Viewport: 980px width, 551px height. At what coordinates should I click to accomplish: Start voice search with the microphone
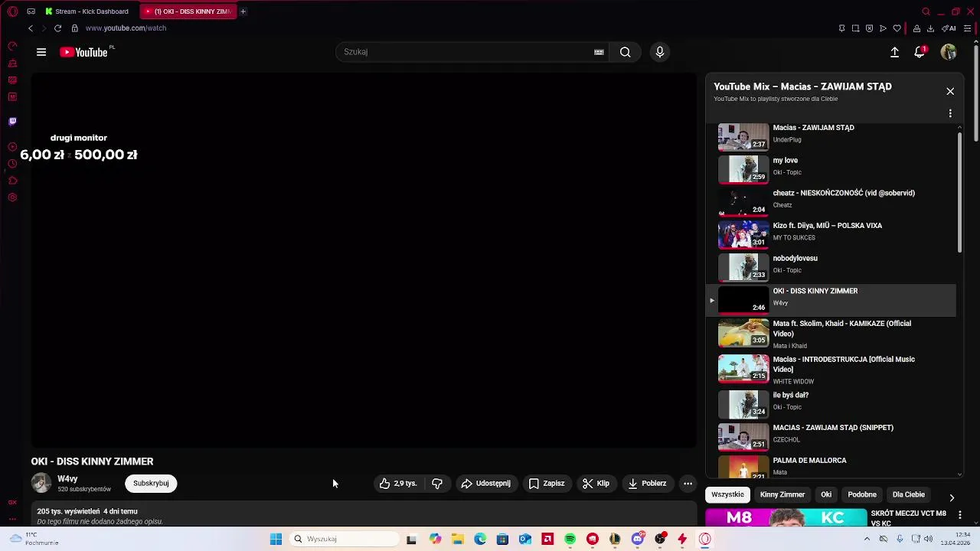(660, 52)
